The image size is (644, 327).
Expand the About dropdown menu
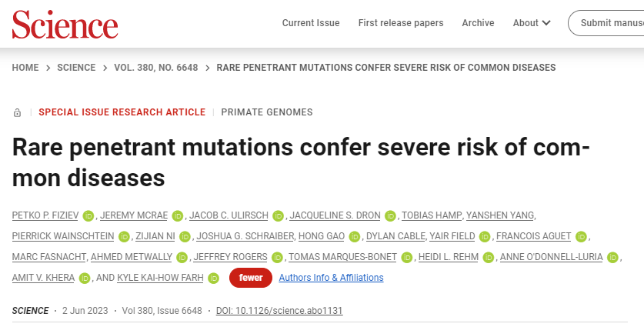(532, 23)
